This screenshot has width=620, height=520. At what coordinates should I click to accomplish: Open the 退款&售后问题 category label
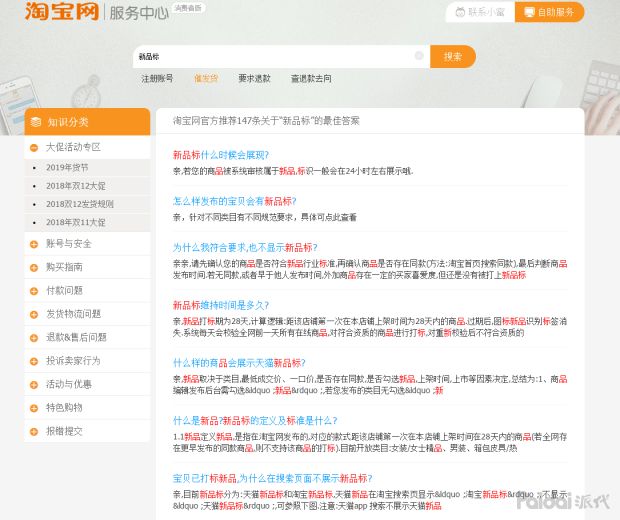[x=76, y=337]
